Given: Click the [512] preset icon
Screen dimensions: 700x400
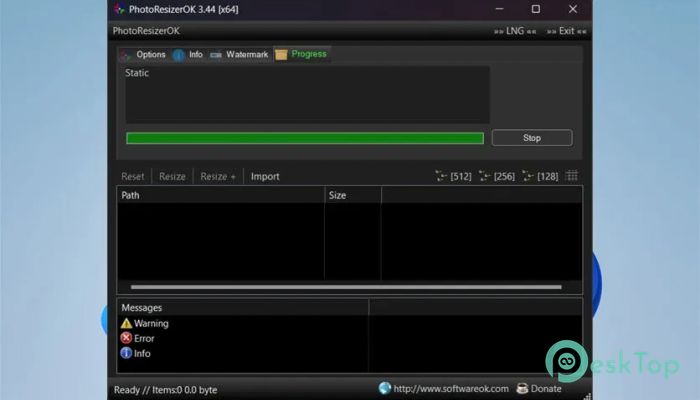Looking at the screenshot, I should [441, 176].
